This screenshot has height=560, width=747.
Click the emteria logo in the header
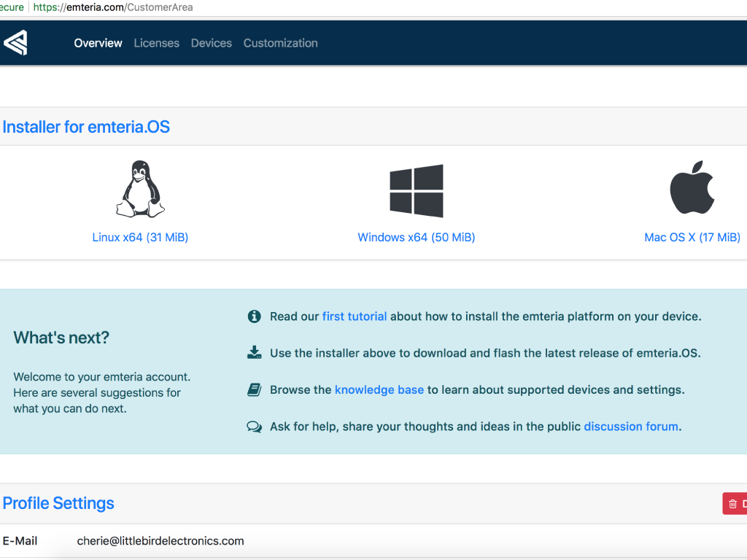16,43
